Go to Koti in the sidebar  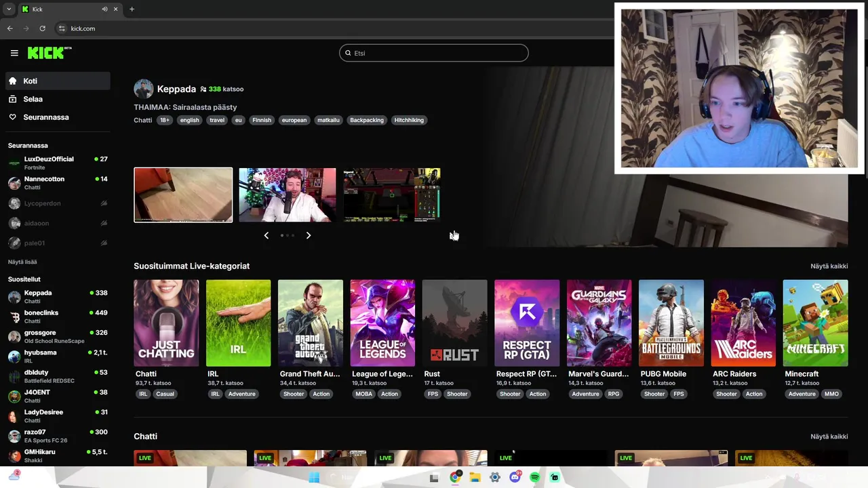[x=58, y=81]
